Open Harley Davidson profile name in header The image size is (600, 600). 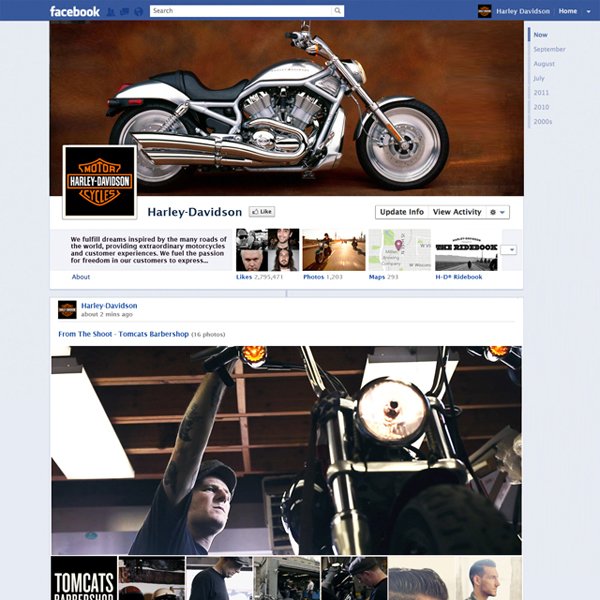click(523, 11)
